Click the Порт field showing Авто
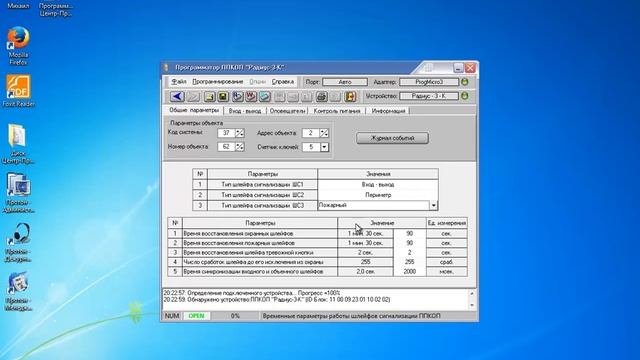 [x=345, y=82]
